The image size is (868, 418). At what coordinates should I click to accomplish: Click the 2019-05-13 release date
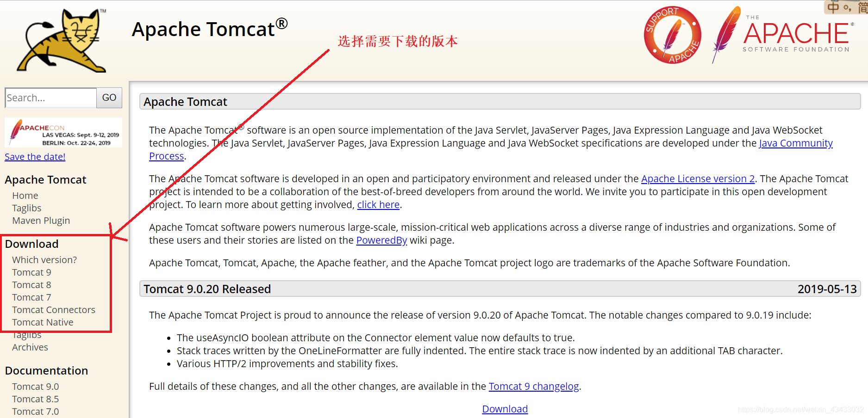pyautogui.click(x=827, y=289)
